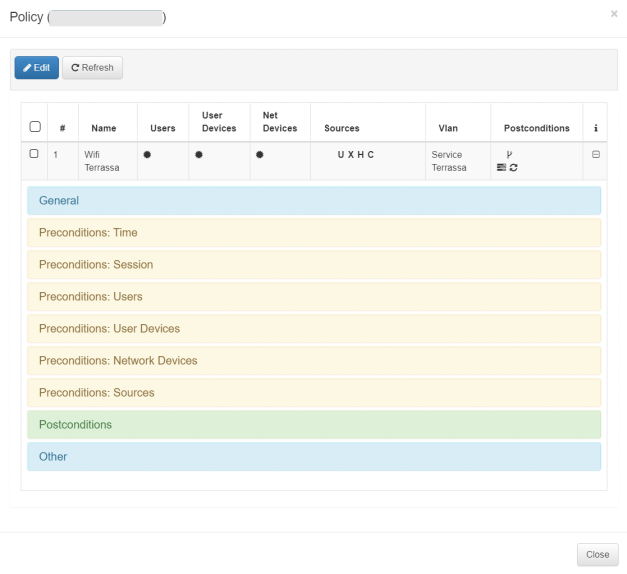Screen dimensions: 627x574
Task: Click the Edit button
Action: click(36, 68)
